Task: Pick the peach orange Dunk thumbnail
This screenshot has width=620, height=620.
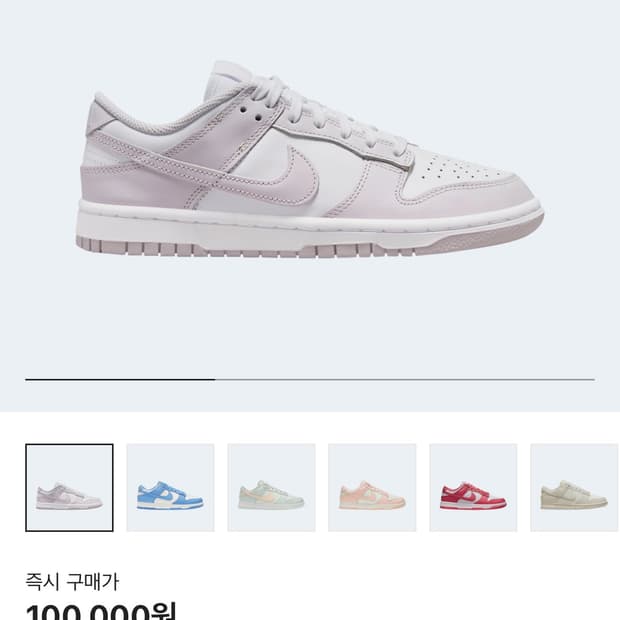Action: tap(372, 488)
